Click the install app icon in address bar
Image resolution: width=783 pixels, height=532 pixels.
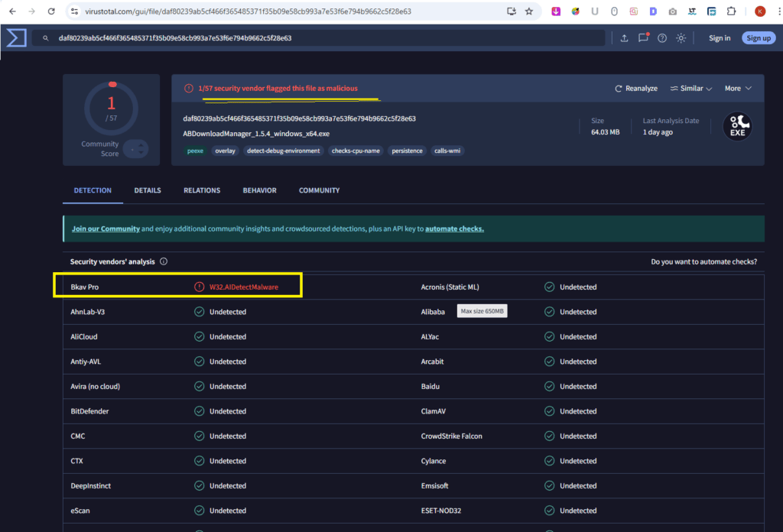pos(512,11)
